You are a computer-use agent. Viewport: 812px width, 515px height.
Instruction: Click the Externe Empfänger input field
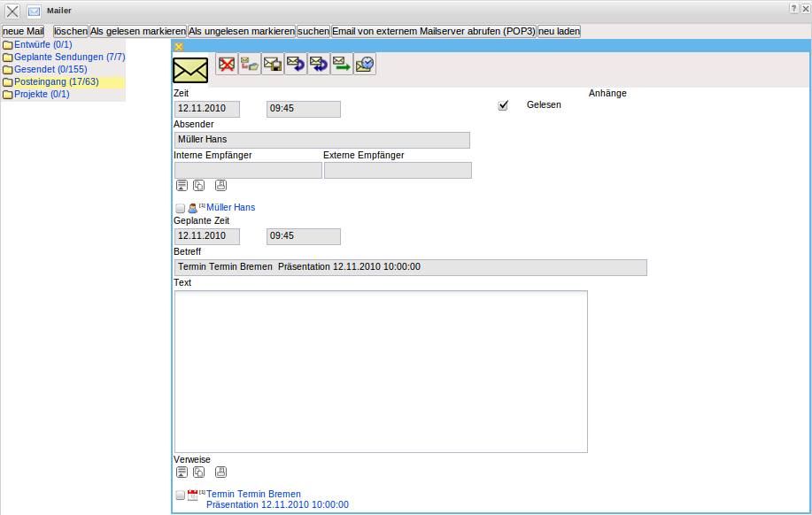coord(398,170)
